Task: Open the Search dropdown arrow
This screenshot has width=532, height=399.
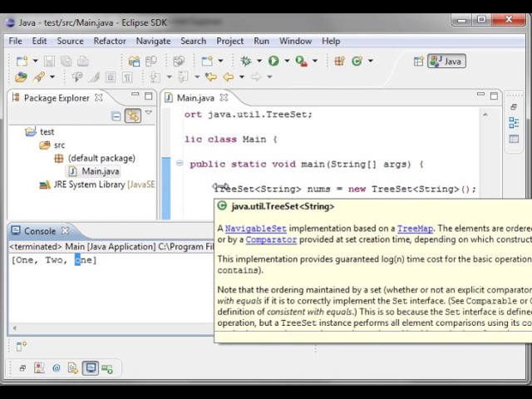Action: tap(52, 77)
